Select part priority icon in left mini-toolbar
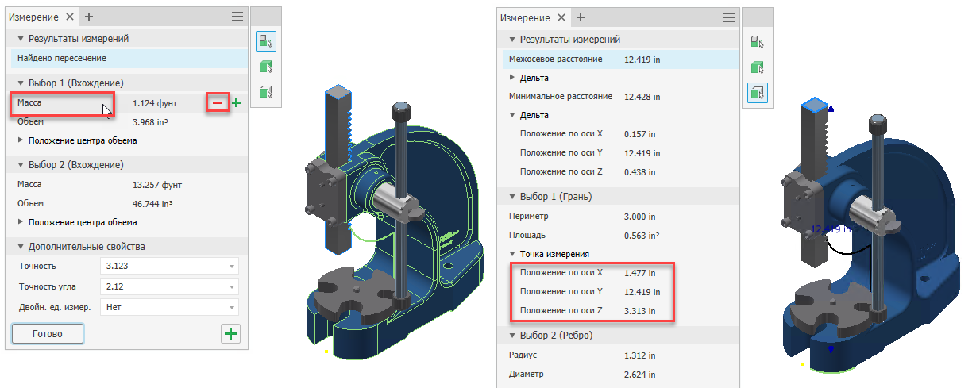The height and width of the screenshot is (388, 980). [266, 67]
